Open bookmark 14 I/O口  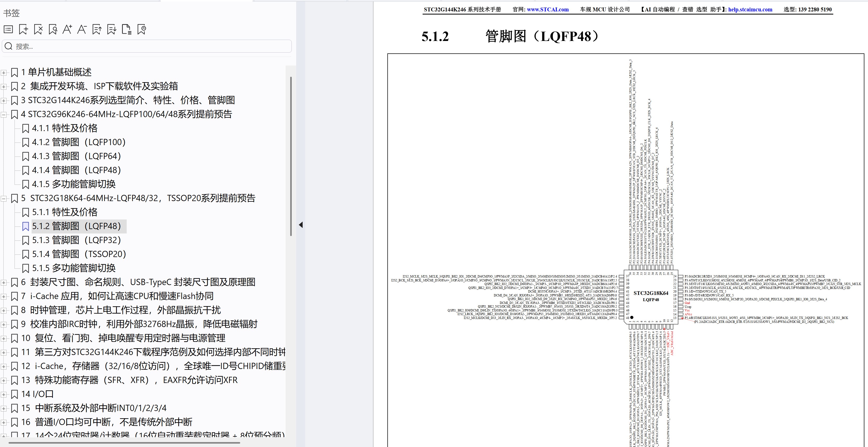[37, 394]
